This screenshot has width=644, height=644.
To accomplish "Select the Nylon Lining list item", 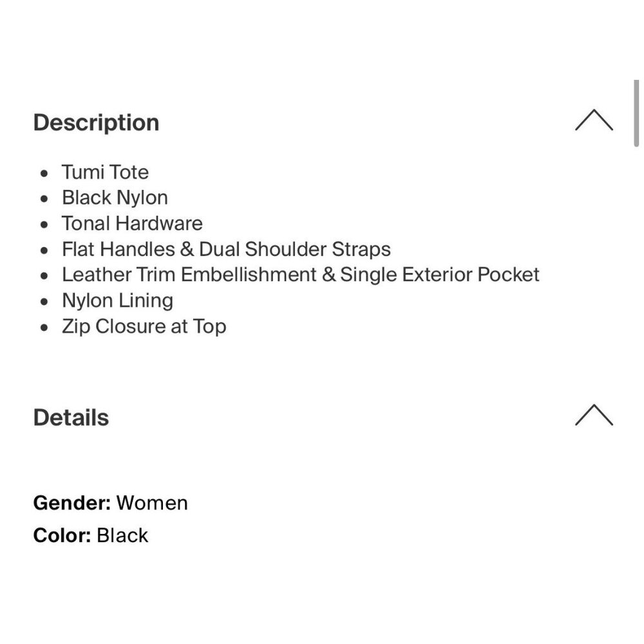I will pos(117,301).
